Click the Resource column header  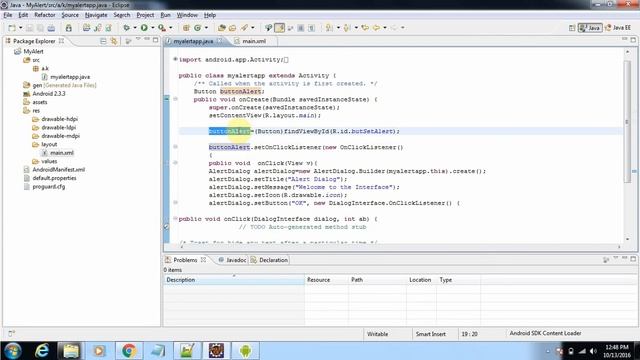(x=326, y=280)
